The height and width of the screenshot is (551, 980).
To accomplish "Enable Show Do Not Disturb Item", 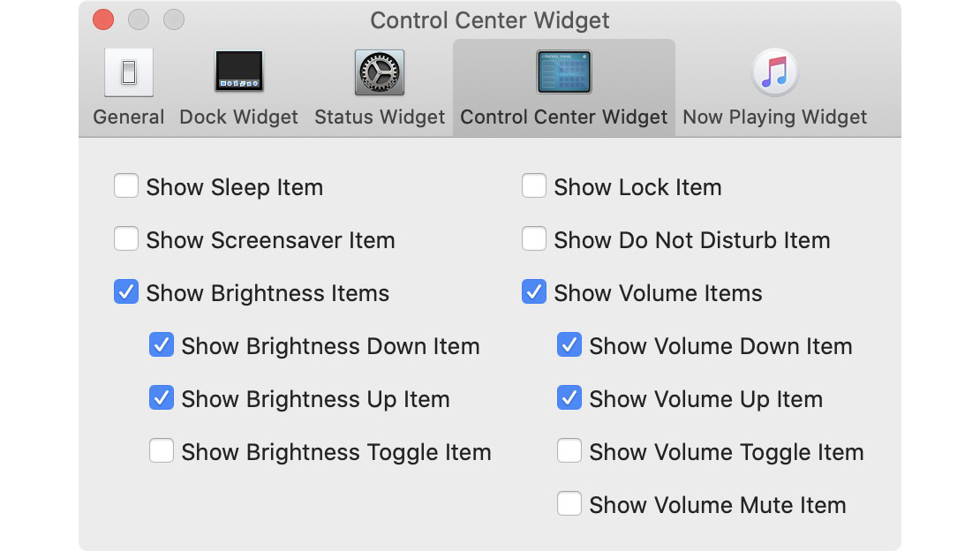I will pyautogui.click(x=534, y=239).
